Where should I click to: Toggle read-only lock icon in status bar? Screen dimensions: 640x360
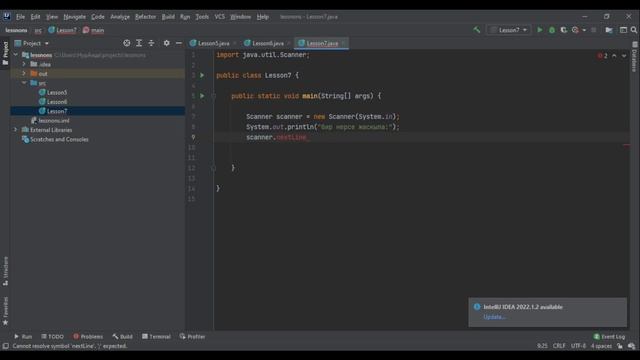[x=620, y=346]
